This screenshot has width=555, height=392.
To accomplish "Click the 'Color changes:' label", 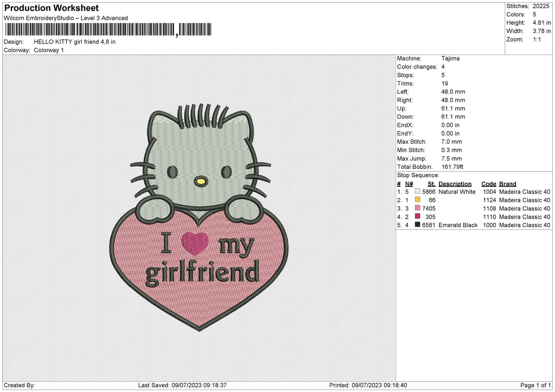I will 417,67.
